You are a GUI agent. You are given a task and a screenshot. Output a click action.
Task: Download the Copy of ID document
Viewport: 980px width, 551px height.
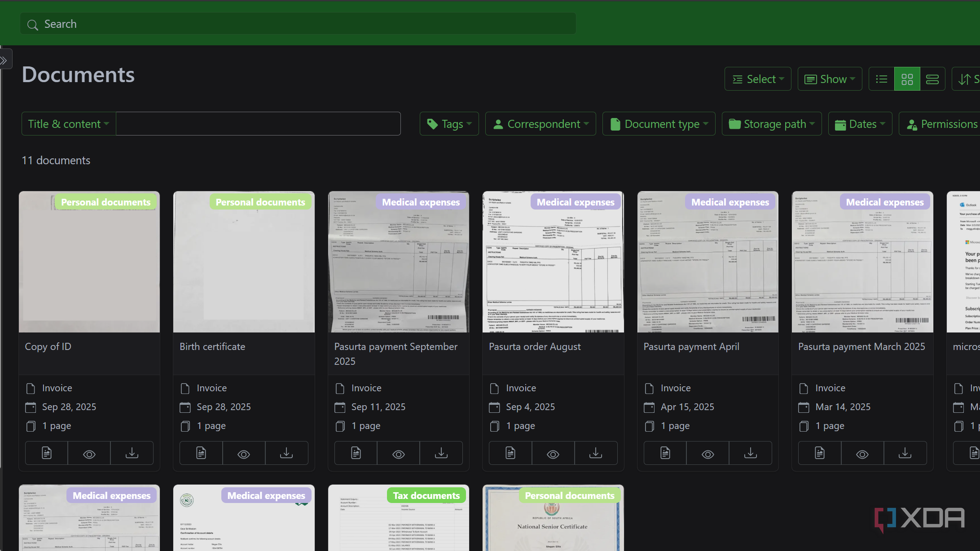point(132,453)
